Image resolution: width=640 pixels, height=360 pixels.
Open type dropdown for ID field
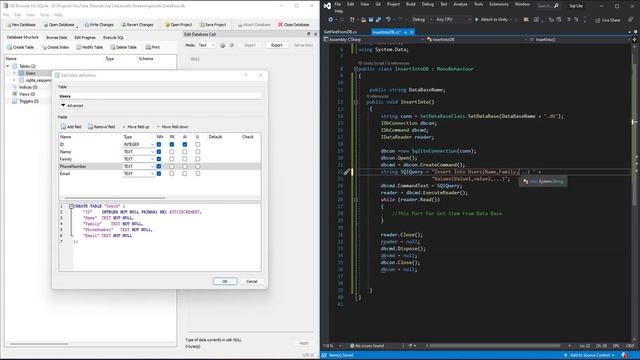tap(138, 144)
